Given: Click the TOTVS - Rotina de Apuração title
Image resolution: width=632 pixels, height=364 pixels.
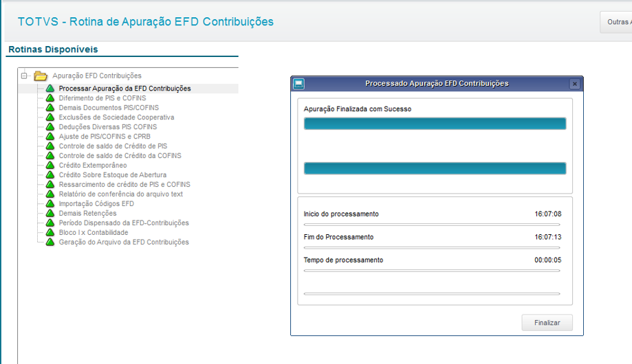Looking at the screenshot, I should coord(146,22).
